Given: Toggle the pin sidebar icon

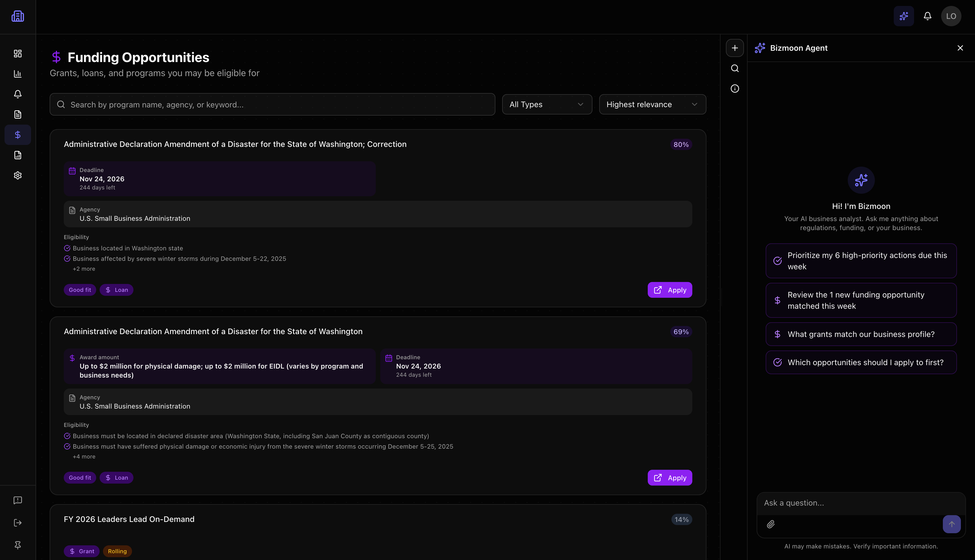Looking at the screenshot, I should tap(18, 545).
